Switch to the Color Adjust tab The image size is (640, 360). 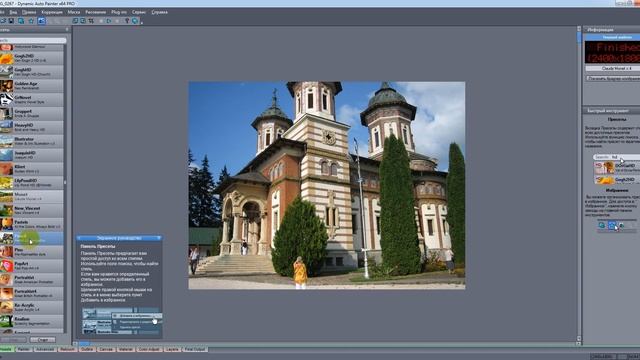coord(149,350)
